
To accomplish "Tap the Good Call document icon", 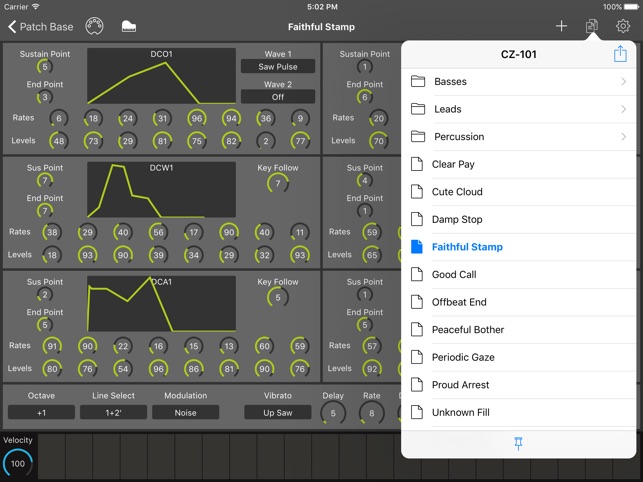I will 417,274.
